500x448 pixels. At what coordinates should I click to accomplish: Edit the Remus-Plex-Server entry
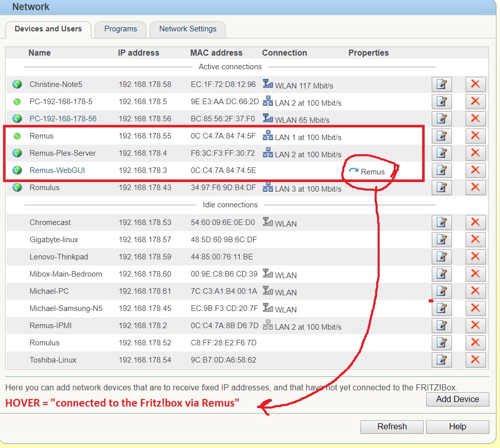(x=442, y=153)
